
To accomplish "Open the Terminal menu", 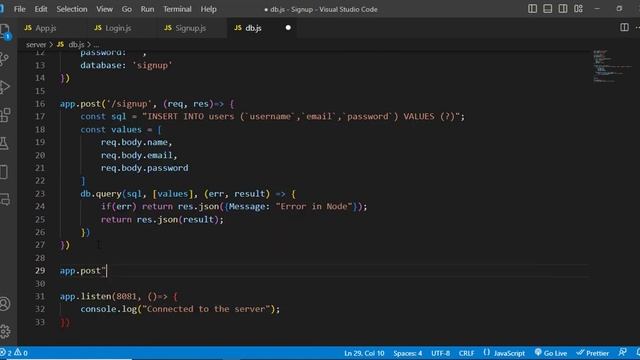I will coord(177,9).
